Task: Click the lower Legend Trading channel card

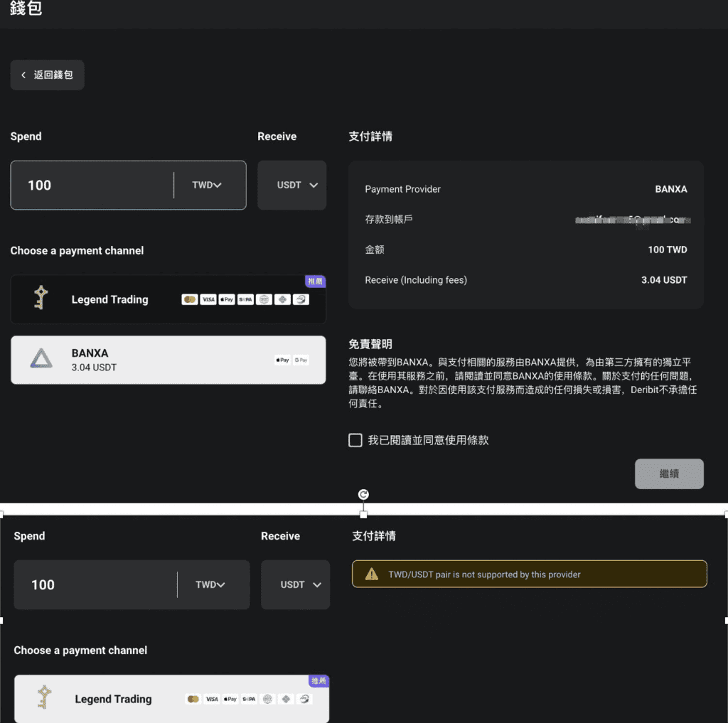Action: coord(171,698)
